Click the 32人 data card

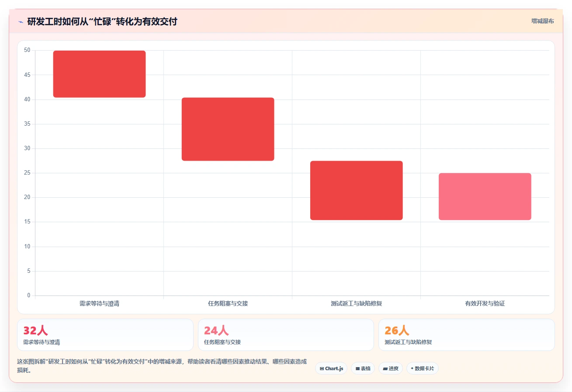[x=105, y=335]
